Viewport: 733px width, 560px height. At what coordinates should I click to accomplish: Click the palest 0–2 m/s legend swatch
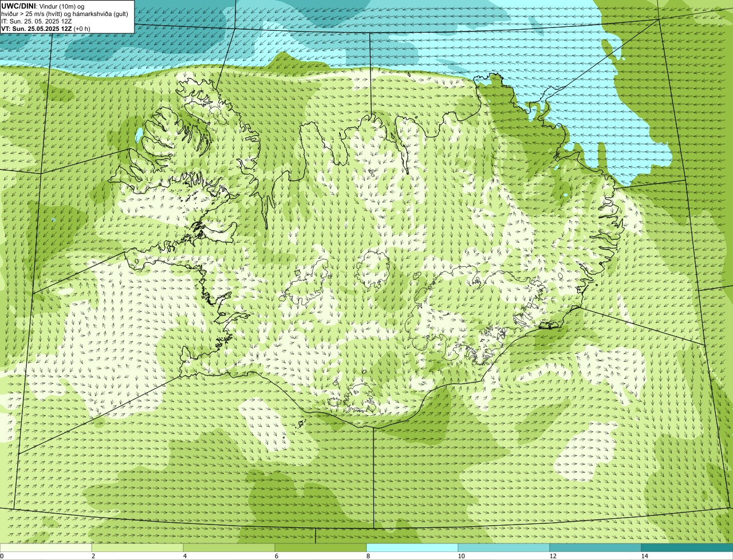point(46,548)
